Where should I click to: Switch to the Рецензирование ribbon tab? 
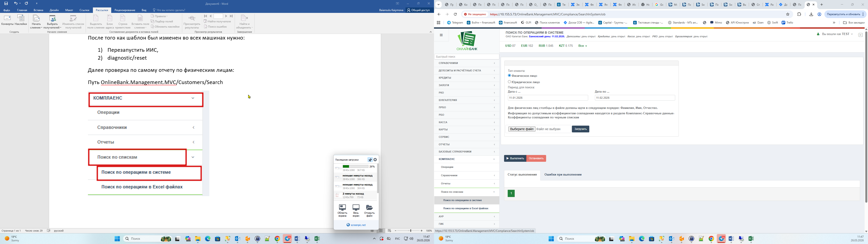point(125,10)
